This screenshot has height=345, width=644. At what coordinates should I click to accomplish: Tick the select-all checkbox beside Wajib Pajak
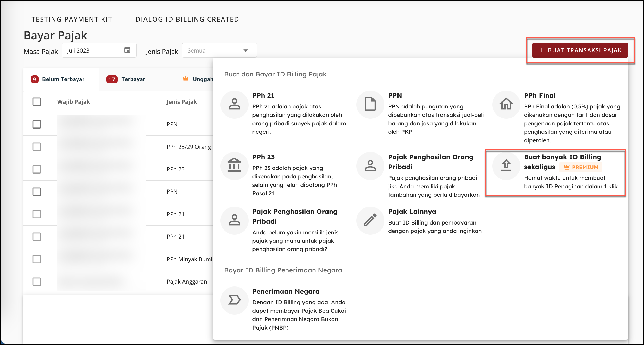pos(37,102)
